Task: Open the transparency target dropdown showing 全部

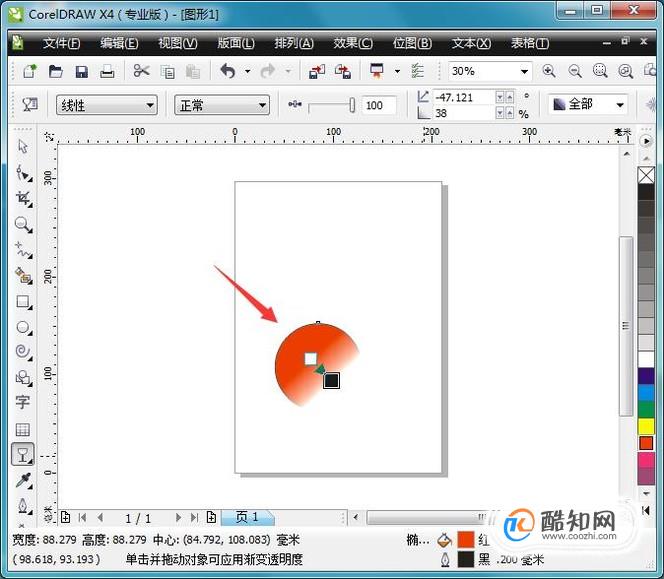Action: coord(588,104)
